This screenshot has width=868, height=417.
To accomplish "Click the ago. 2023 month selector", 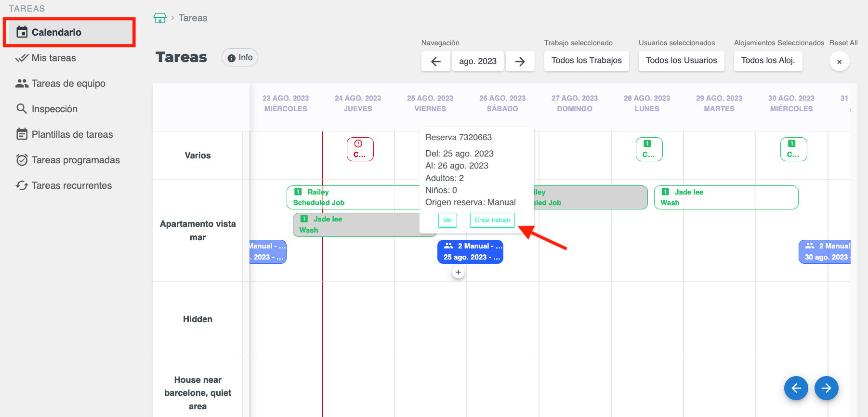I will click(477, 61).
